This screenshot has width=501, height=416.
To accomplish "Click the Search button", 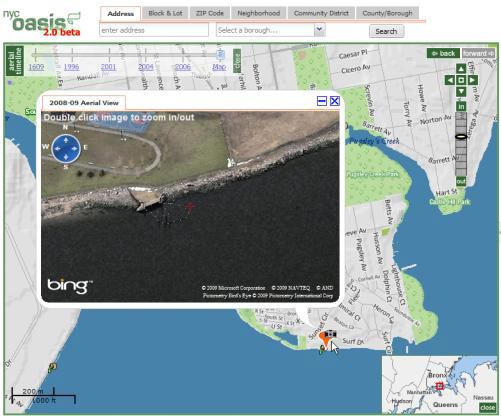I will click(386, 31).
